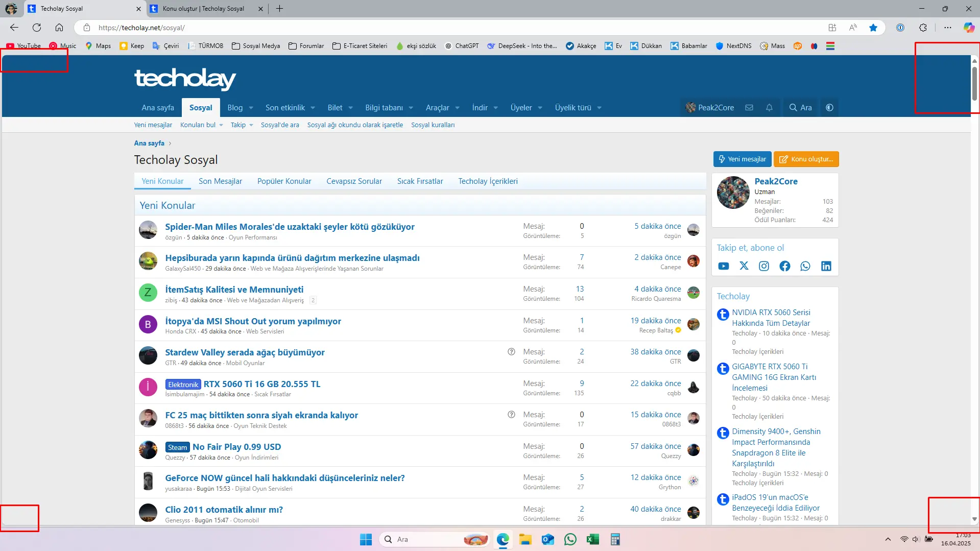980x551 pixels.
Task: Expand the Blog menu dropdown arrow
Action: pos(251,108)
